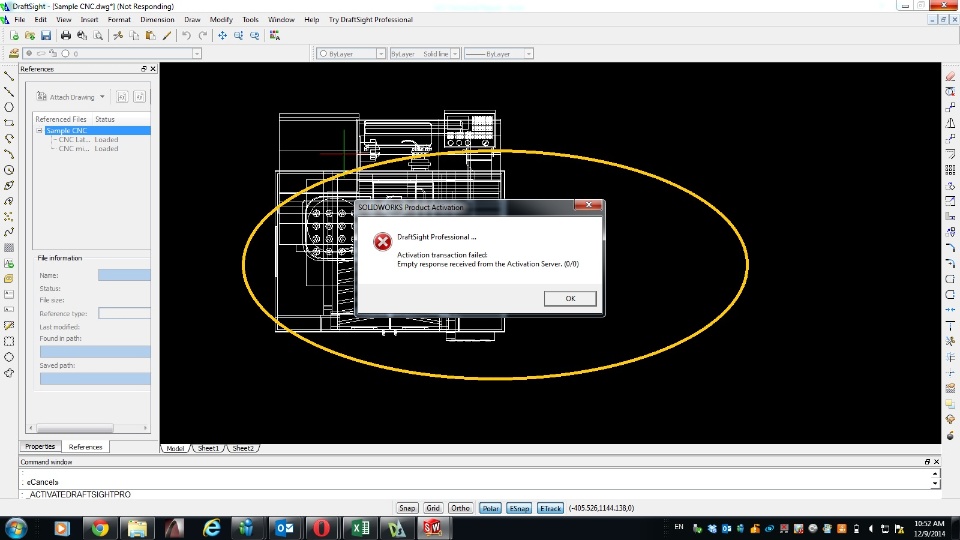
Task: Click the Options icon on toolbar
Action: (x=275, y=36)
